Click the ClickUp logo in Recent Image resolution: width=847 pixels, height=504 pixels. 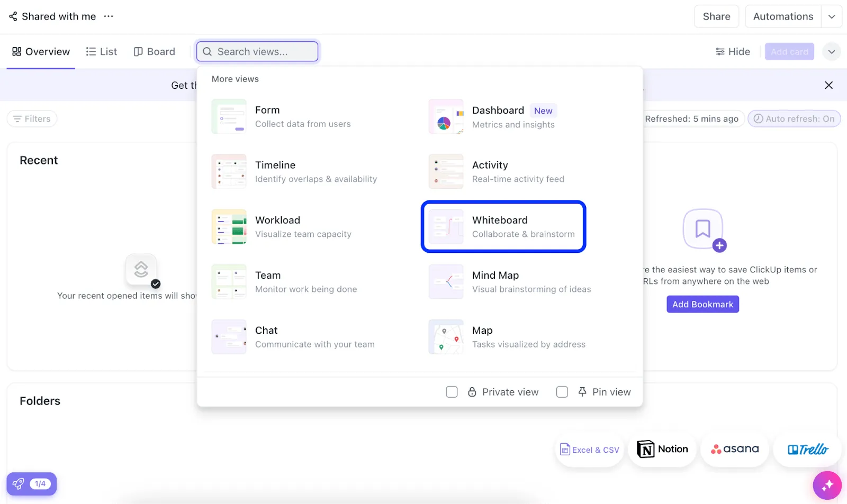(141, 269)
